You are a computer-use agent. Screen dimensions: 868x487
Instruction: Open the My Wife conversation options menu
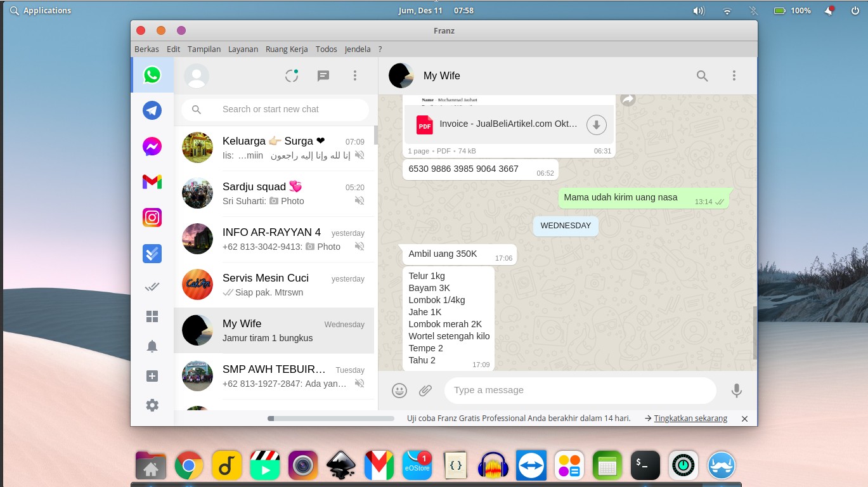[x=734, y=76]
